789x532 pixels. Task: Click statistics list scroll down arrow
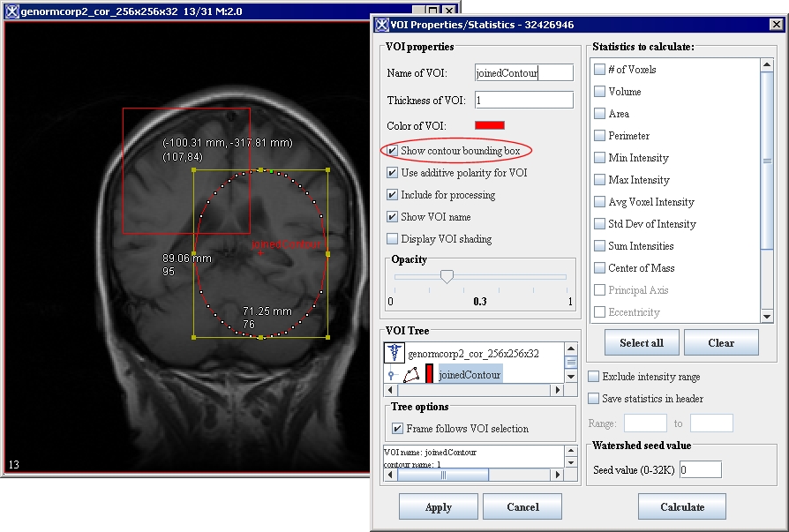pos(767,317)
